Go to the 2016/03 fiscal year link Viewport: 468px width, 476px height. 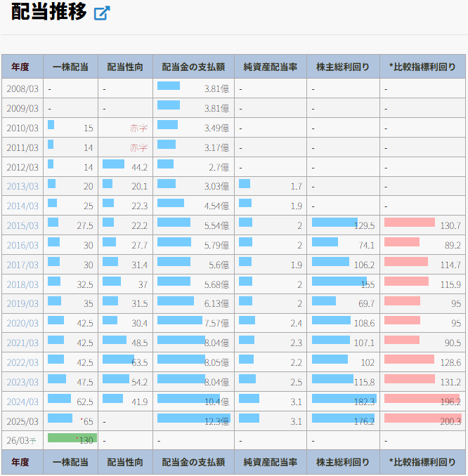[22, 245]
